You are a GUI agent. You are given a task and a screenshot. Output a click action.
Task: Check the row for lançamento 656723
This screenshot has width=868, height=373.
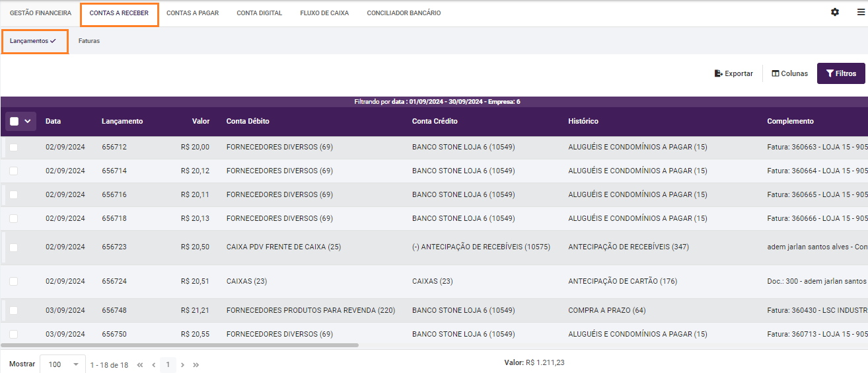coord(14,247)
